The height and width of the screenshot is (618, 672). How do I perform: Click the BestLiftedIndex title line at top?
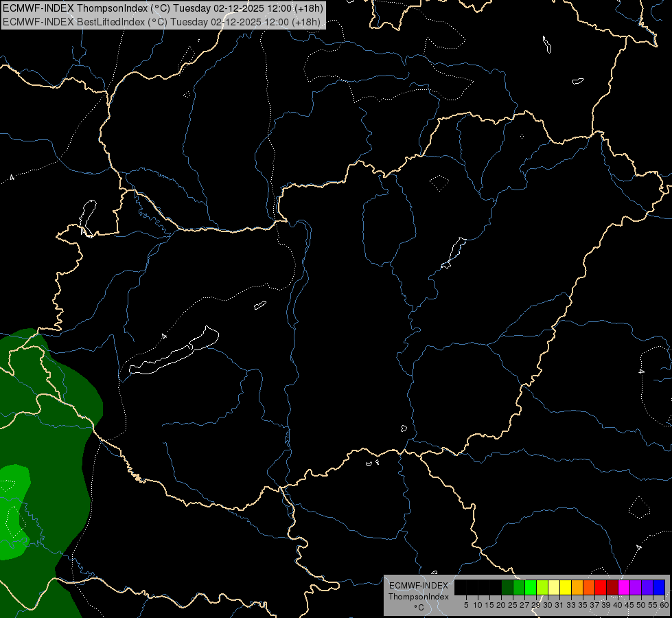point(161,21)
